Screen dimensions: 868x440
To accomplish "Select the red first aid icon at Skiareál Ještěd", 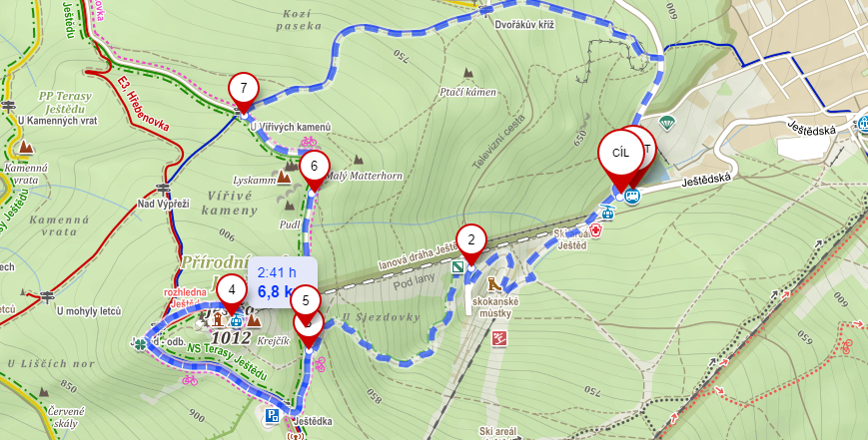I will (595, 230).
